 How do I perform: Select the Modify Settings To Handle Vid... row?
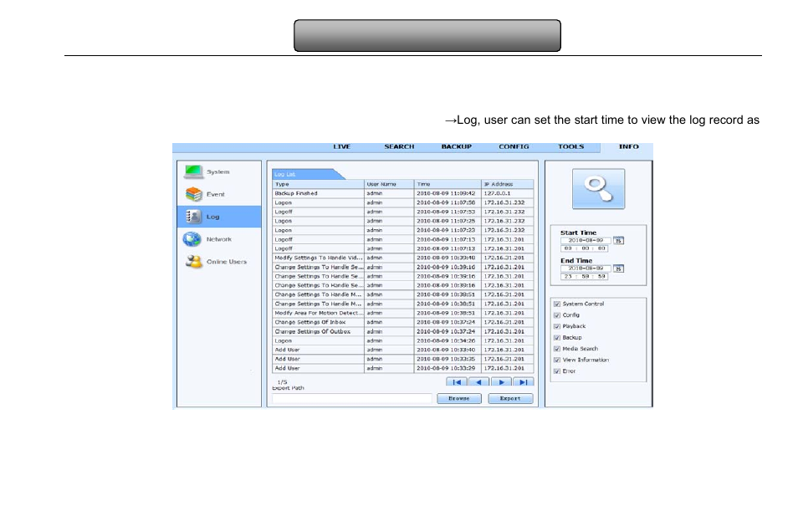[x=403, y=258]
